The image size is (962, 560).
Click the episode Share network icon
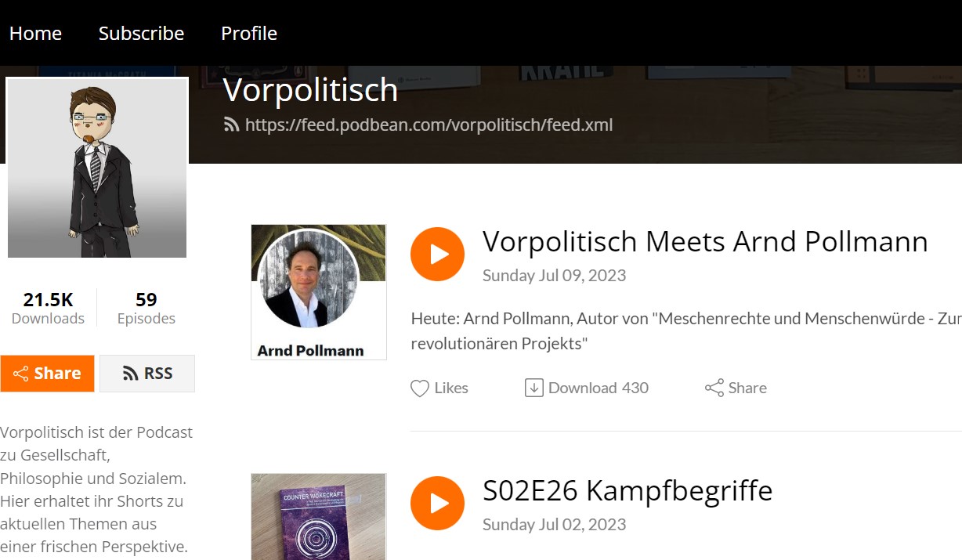[714, 388]
